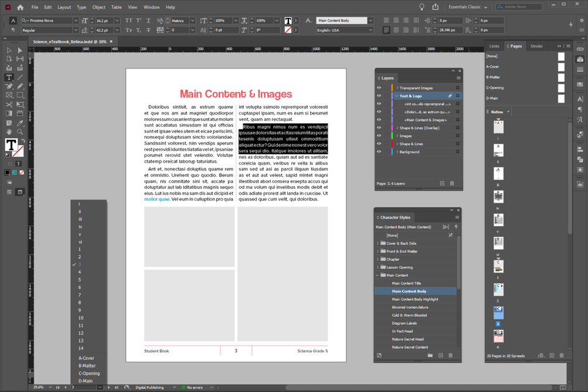This screenshot has height=392, width=588.
Task: Choose the Page tool
Action: [9, 59]
